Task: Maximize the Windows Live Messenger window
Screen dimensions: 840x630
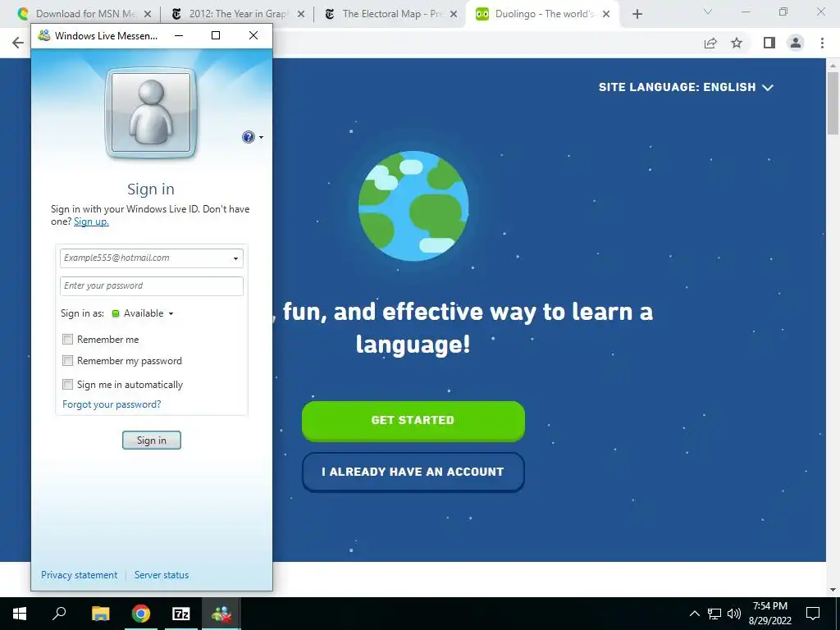Action: point(216,35)
